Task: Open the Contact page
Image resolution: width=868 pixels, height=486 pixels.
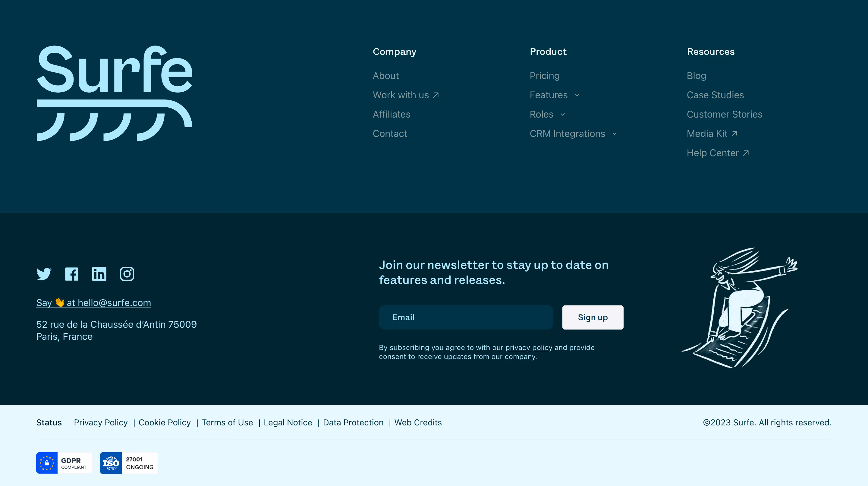Action: [390, 134]
